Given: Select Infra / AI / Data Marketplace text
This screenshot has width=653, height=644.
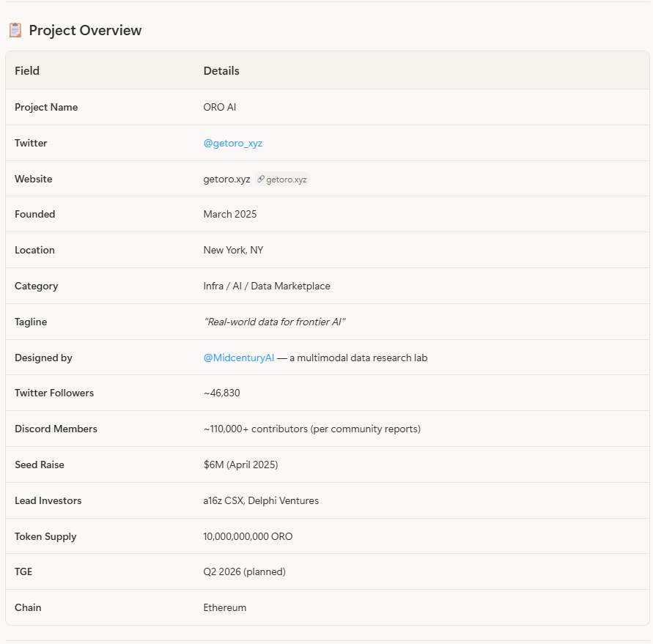Looking at the screenshot, I should tap(267, 286).
